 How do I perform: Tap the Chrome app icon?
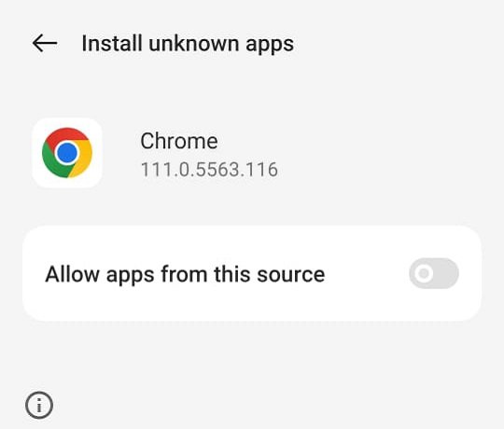click(67, 153)
